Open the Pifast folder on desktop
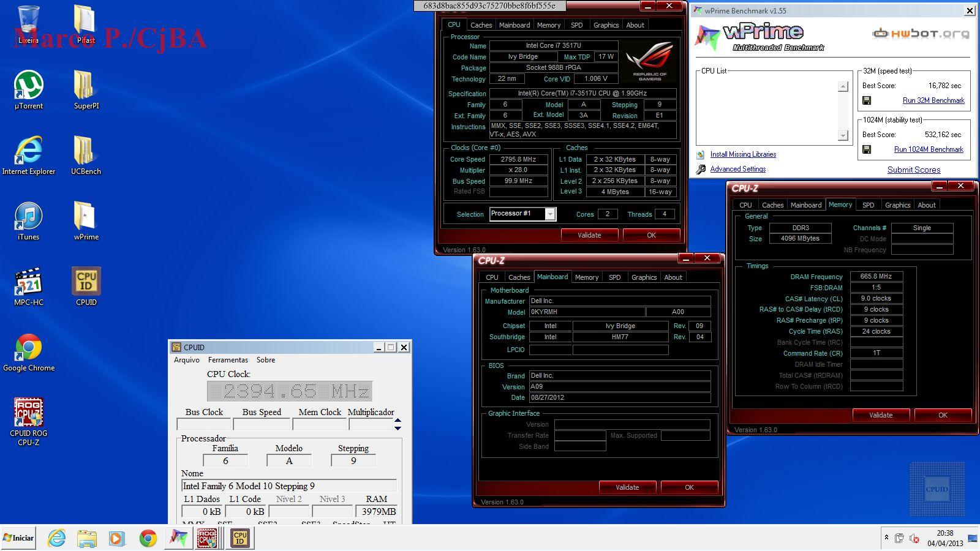This screenshot has height=551, width=980. [85, 24]
